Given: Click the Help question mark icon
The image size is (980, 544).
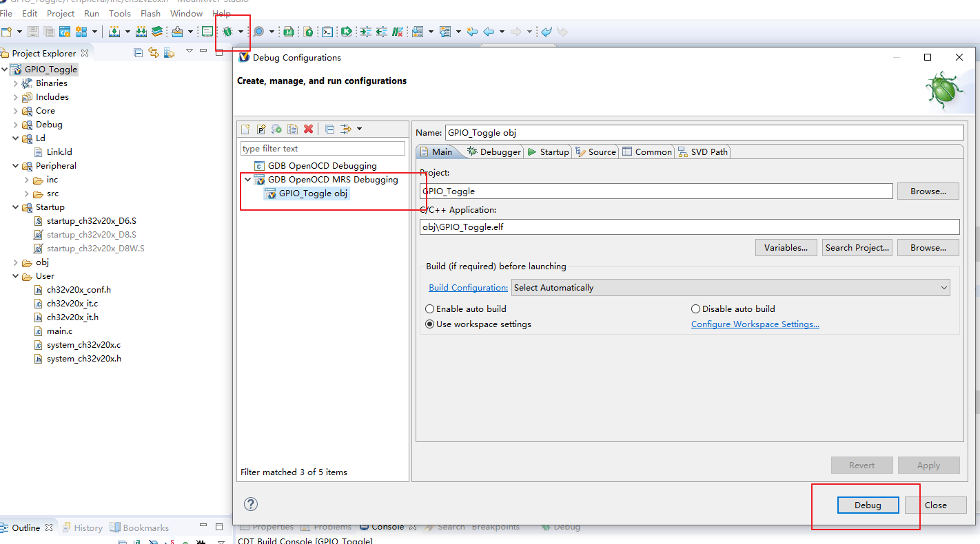Looking at the screenshot, I should [251, 504].
